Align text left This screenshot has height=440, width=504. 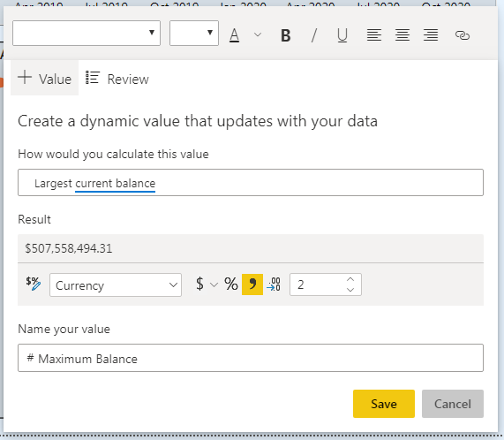[x=374, y=34]
